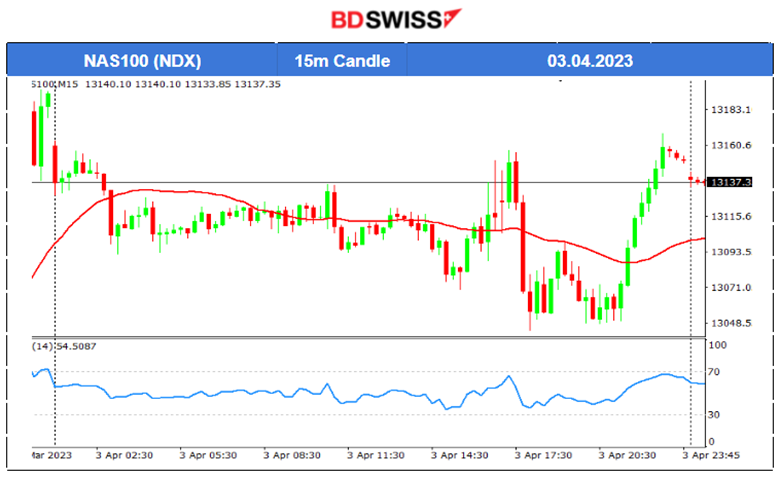Image resolution: width=780 pixels, height=478 pixels.
Task: Click price axis label 13093.5
Action: pyautogui.click(x=731, y=252)
